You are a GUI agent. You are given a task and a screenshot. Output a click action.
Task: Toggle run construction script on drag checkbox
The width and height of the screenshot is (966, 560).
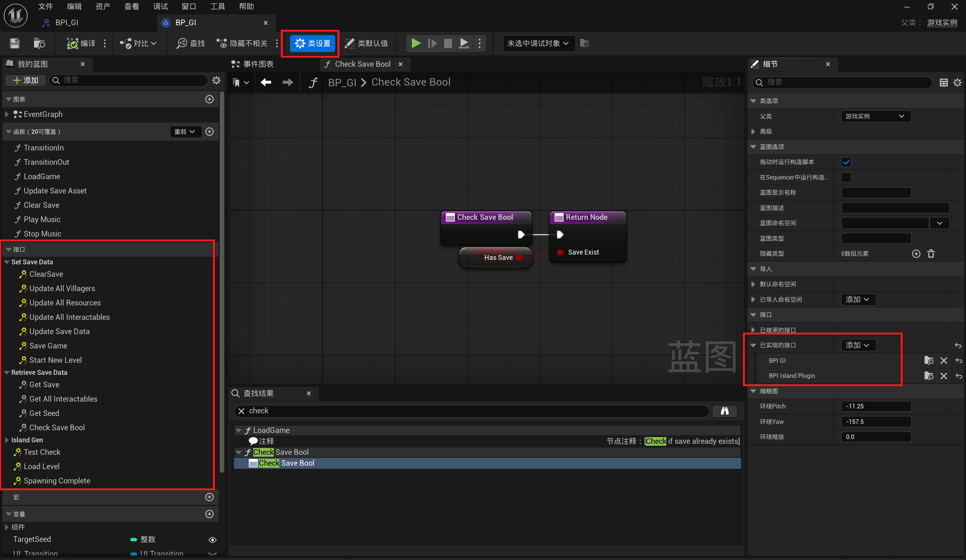[846, 162]
